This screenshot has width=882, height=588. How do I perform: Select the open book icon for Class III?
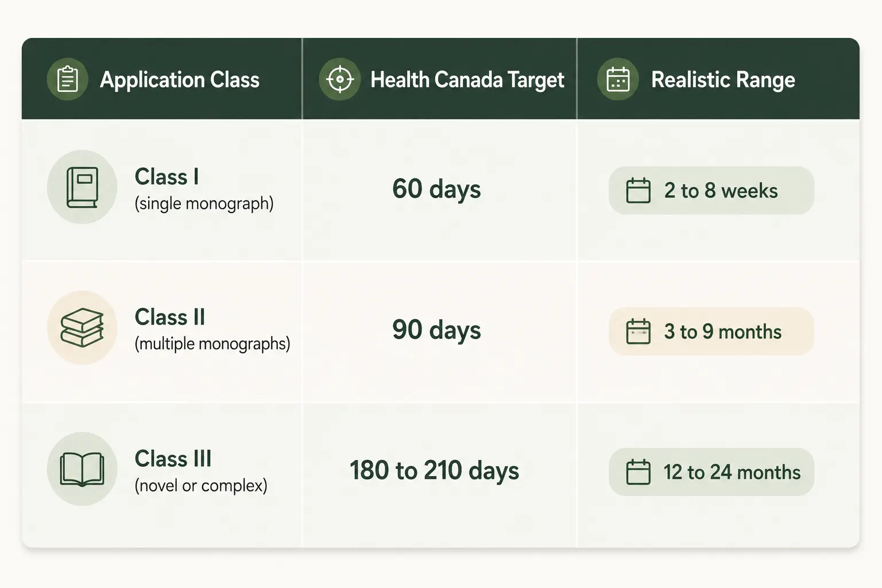(82, 469)
